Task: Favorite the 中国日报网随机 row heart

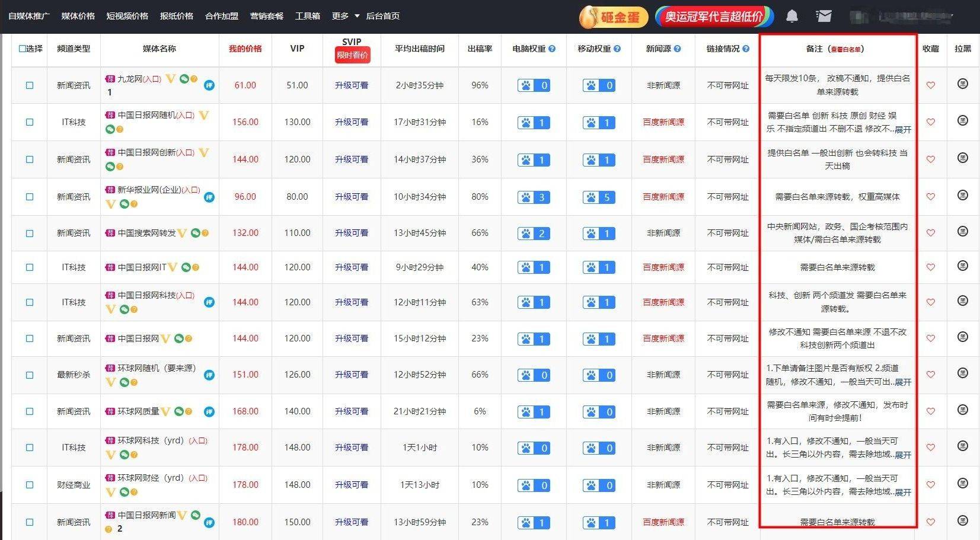Action: [930, 122]
